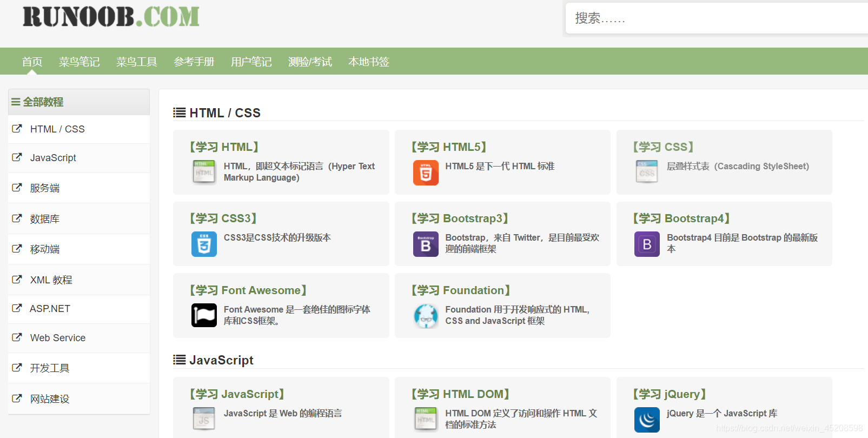
Task: Open the 菜鸟笔记 navigation item
Action: (x=79, y=62)
